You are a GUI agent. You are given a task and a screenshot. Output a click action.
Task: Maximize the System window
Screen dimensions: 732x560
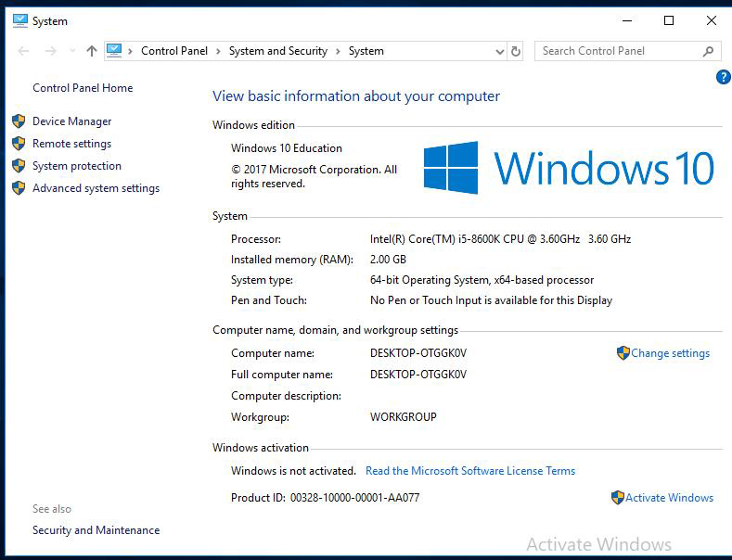[x=669, y=20]
